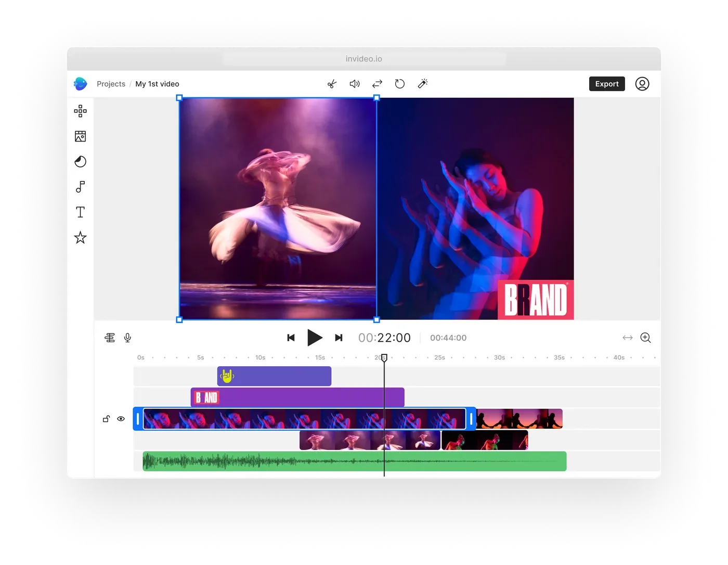Open the volume speaker tool
The width and height of the screenshot is (728, 565).
[x=355, y=84]
